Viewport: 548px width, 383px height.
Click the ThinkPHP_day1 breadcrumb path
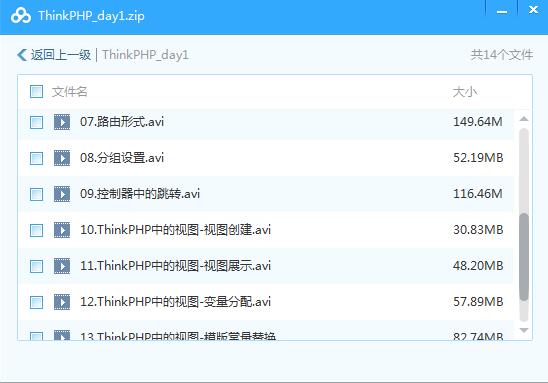click(145, 55)
